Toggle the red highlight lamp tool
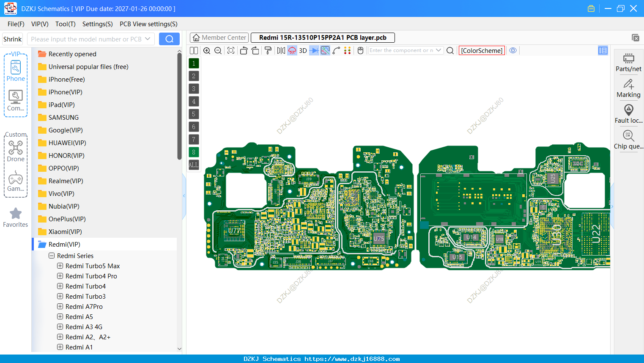 [292, 50]
